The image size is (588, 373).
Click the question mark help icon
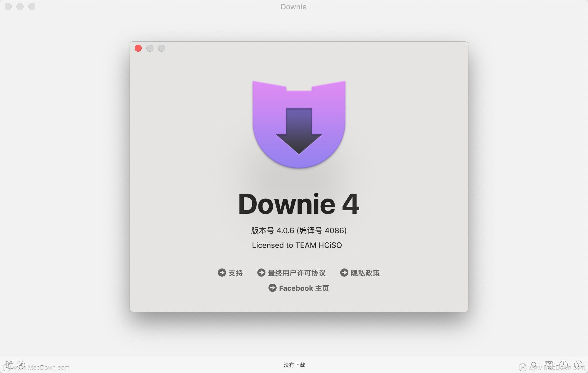pyautogui.click(x=578, y=365)
